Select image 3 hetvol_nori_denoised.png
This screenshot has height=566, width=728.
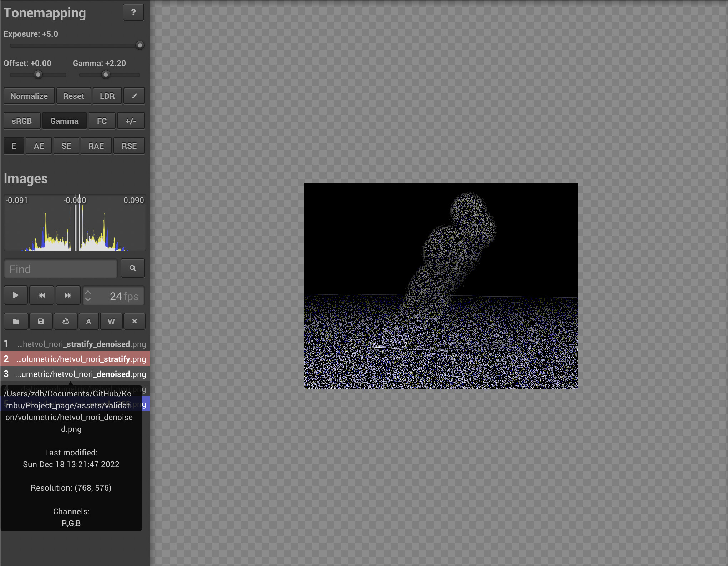coord(75,374)
